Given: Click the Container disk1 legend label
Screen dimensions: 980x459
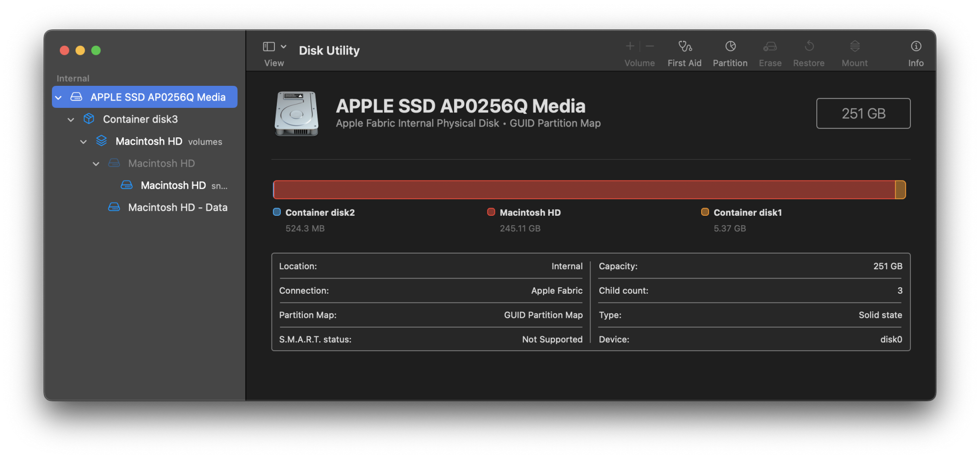Looking at the screenshot, I should [748, 212].
